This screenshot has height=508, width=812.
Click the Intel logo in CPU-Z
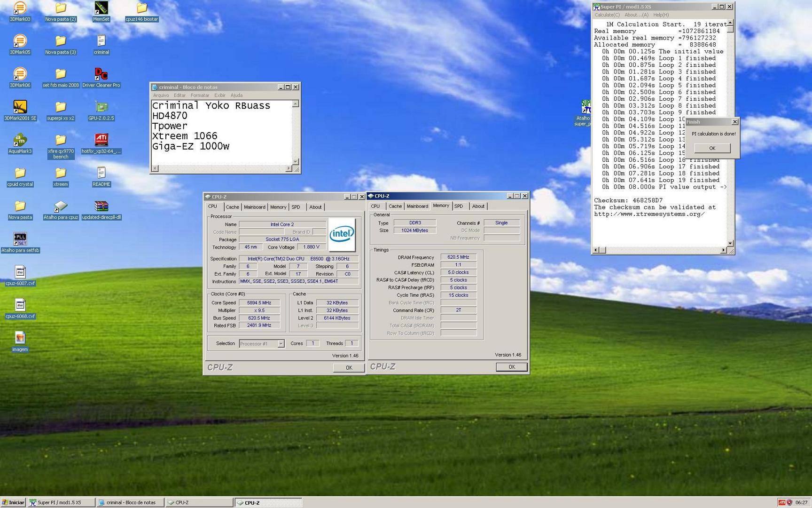click(342, 234)
